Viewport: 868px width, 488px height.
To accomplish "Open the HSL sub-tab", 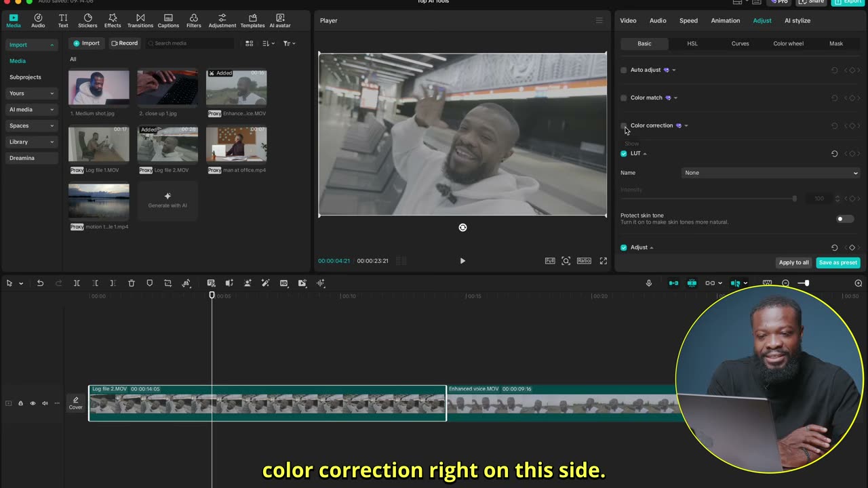I will coord(692,43).
